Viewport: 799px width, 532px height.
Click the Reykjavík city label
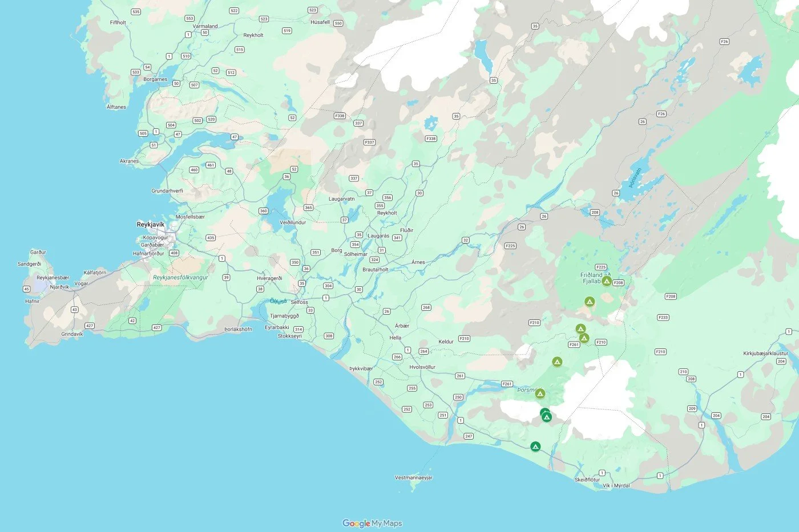(151, 225)
